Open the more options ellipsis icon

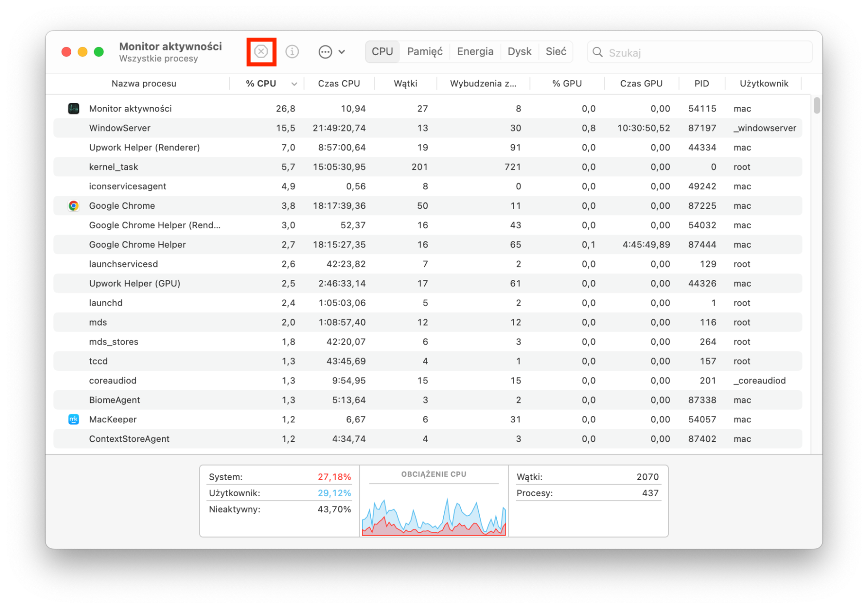(325, 52)
